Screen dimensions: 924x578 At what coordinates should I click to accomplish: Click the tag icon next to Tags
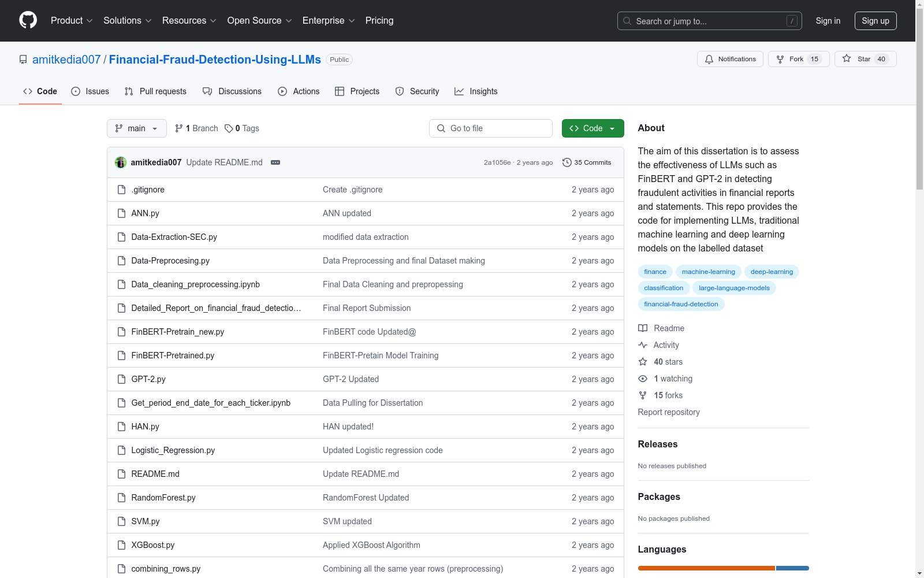(x=229, y=128)
